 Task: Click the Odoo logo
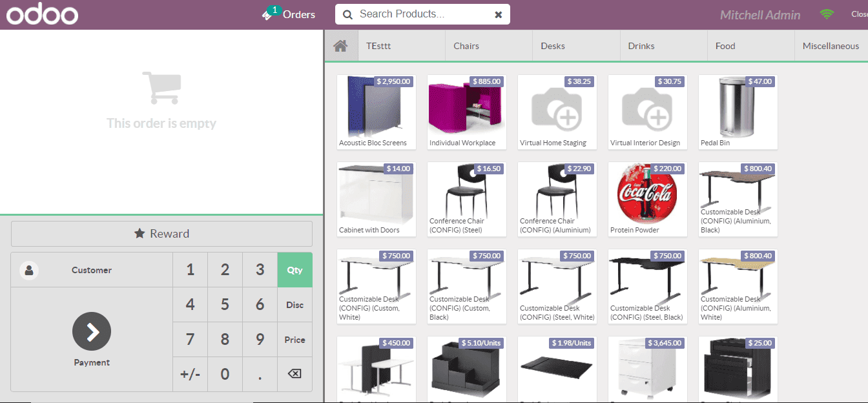pyautogui.click(x=41, y=14)
